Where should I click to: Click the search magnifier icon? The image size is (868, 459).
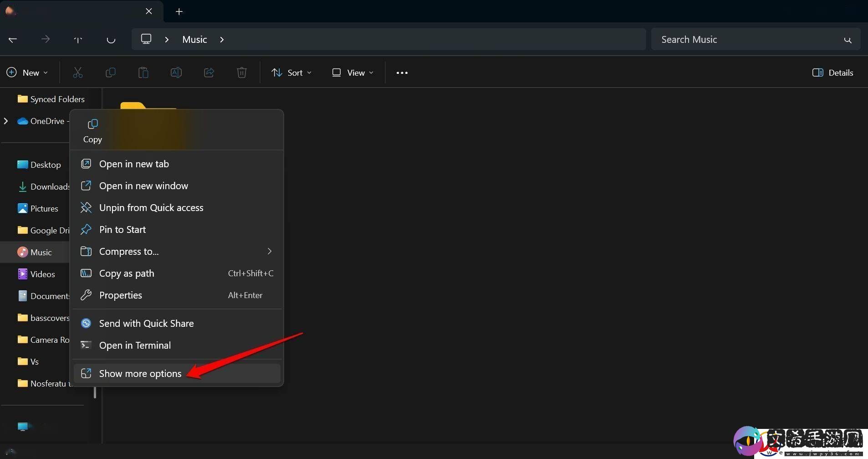[848, 40]
